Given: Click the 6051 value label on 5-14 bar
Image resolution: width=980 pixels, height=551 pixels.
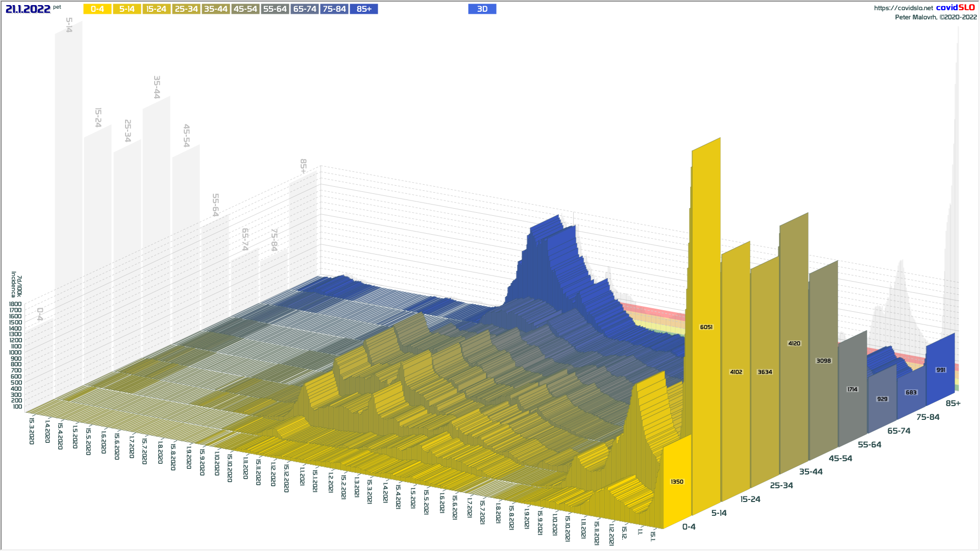Looking at the screenshot, I should pyautogui.click(x=706, y=327).
